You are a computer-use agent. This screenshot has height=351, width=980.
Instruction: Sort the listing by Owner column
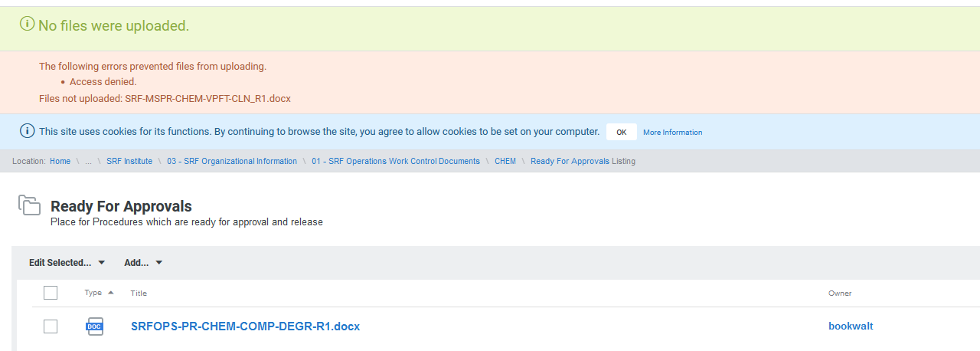[839, 294]
